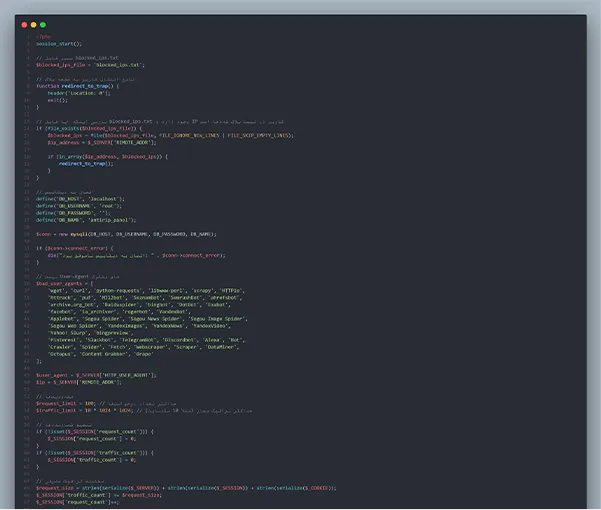Click the isset($_SESSION['traffic_count']) condition
The image size is (601, 510).
pos(97,453)
